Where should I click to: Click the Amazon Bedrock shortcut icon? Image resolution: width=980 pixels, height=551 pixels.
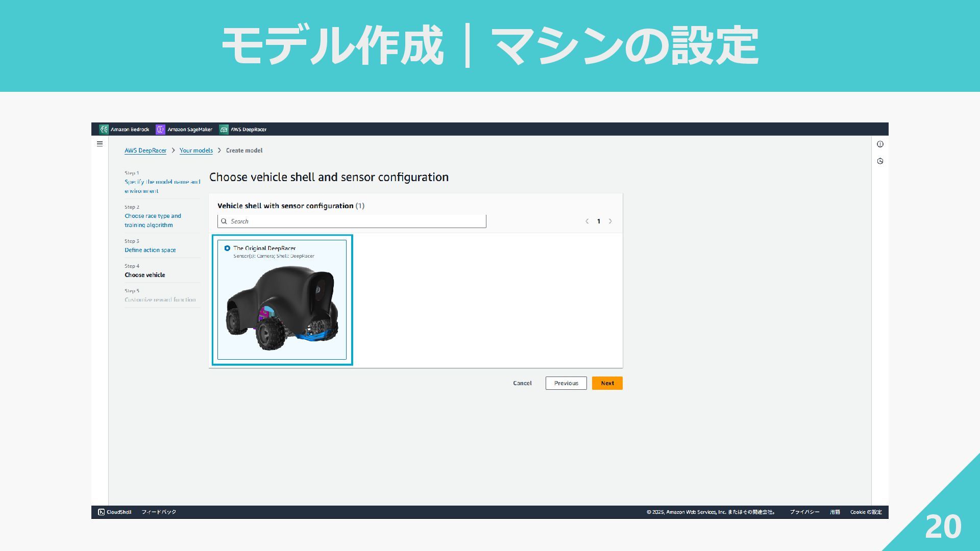(x=104, y=130)
